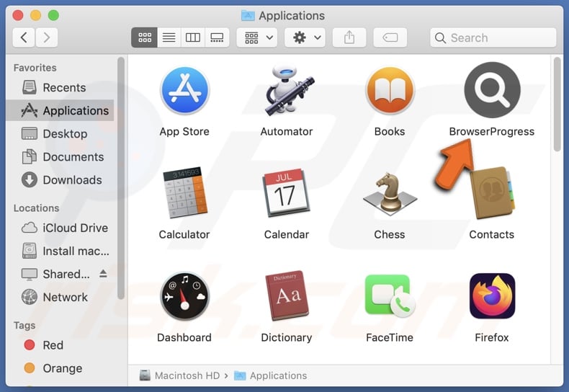
Task: Click the Edit Tags toolbar button
Action: click(x=390, y=37)
